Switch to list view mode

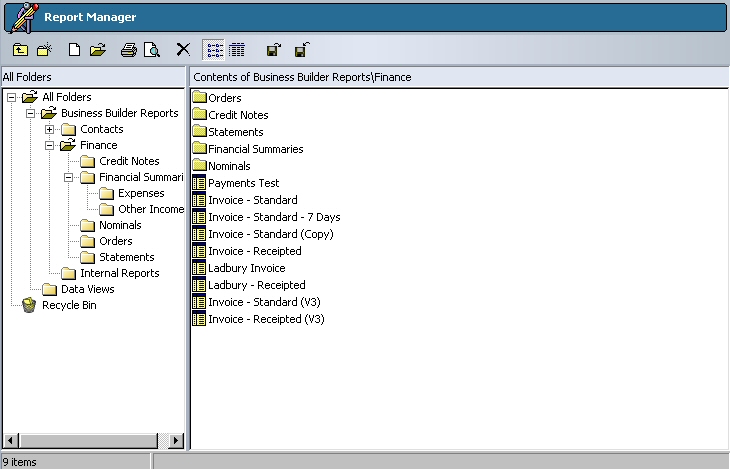coord(213,49)
